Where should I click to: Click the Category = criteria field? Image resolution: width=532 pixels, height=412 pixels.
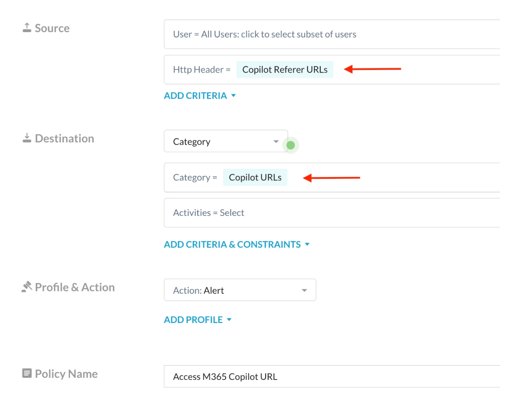(412, 178)
